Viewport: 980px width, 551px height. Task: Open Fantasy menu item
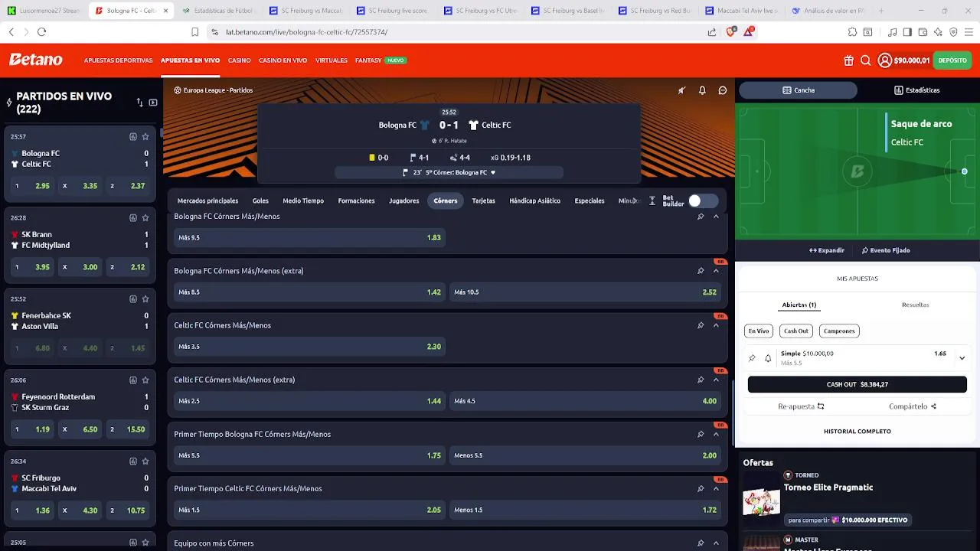point(368,60)
